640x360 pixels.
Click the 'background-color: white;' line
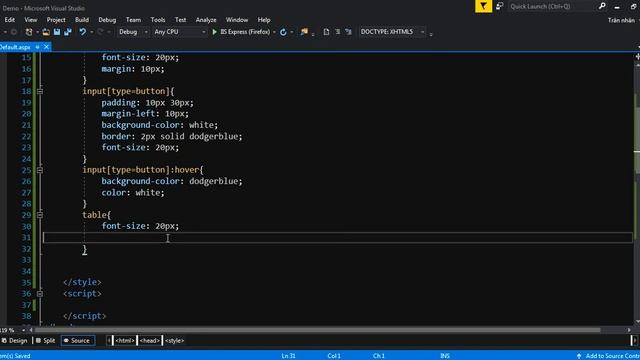click(160, 125)
